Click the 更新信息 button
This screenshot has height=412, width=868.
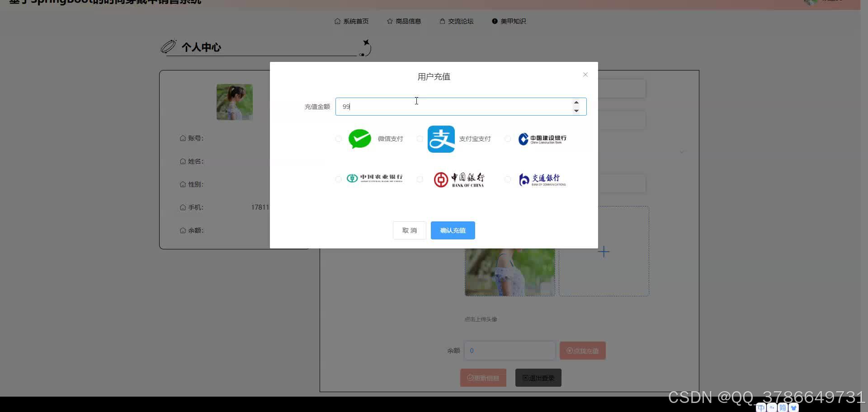tap(483, 378)
